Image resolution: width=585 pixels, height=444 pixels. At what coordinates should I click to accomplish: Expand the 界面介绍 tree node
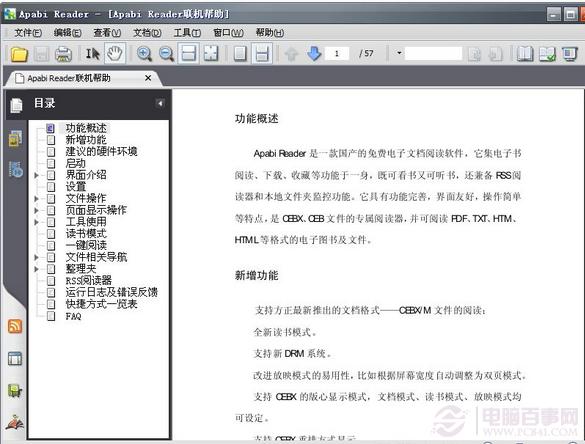pos(36,175)
